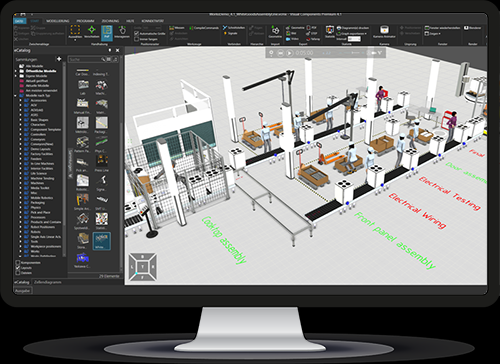Collapse the Modelle nach Typ node
This screenshot has height=364, width=500.
(x=16, y=95)
